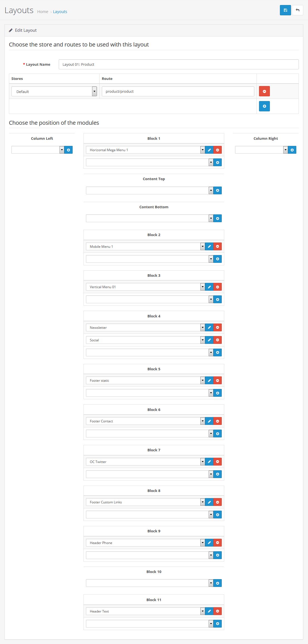This screenshot has height=644, width=308.
Task: Click the save layout icon button
Action: click(285, 10)
